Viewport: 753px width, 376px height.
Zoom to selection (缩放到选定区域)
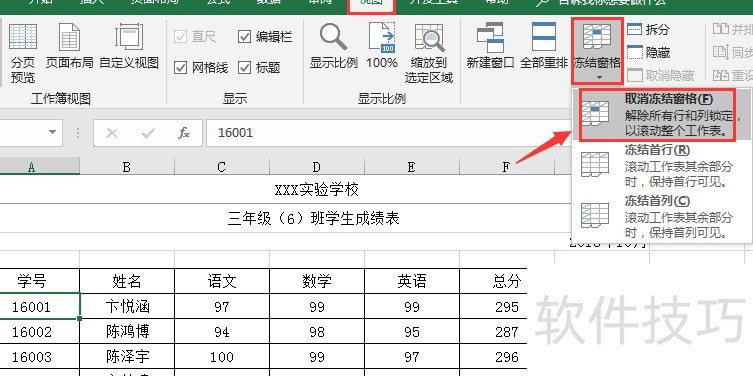click(x=429, y=53)
